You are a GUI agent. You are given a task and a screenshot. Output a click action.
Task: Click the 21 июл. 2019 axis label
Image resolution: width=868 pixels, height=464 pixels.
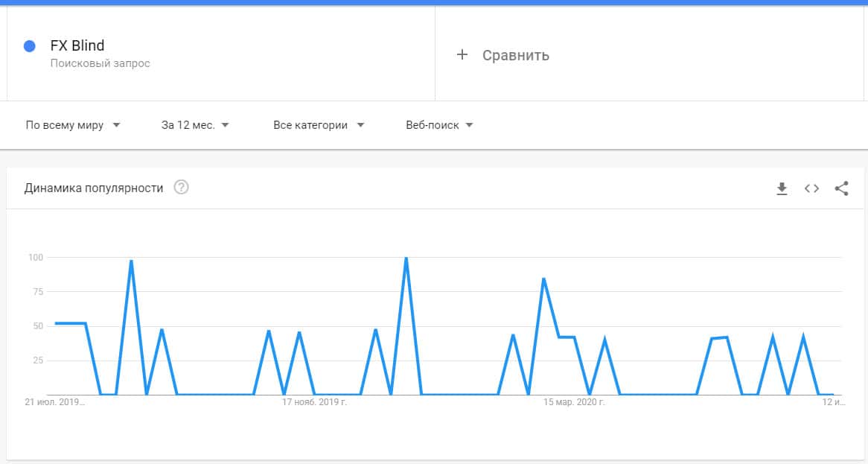[54, 402]
